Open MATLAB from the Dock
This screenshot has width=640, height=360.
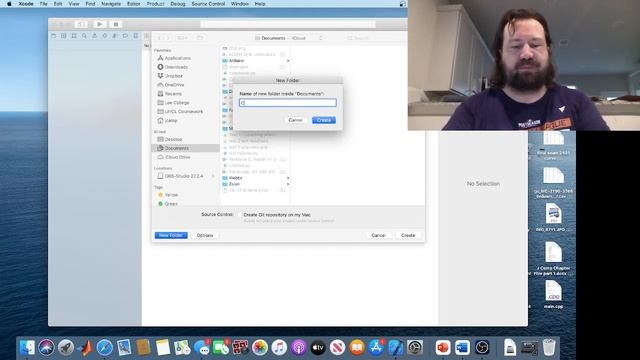tap(85, 348)
